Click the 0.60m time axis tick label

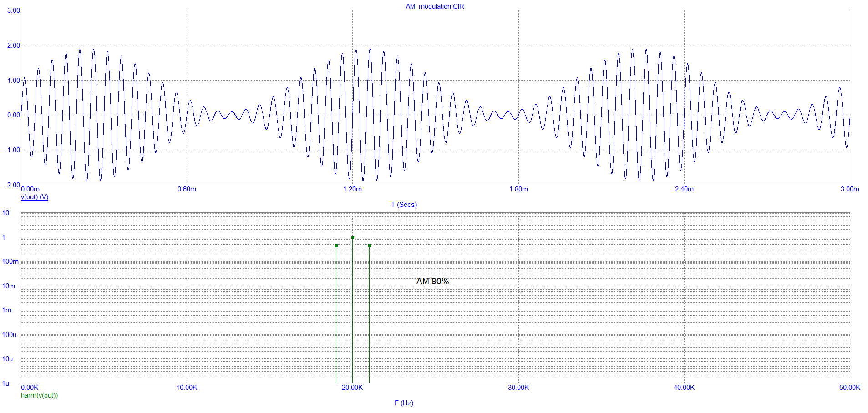point(187,189)
